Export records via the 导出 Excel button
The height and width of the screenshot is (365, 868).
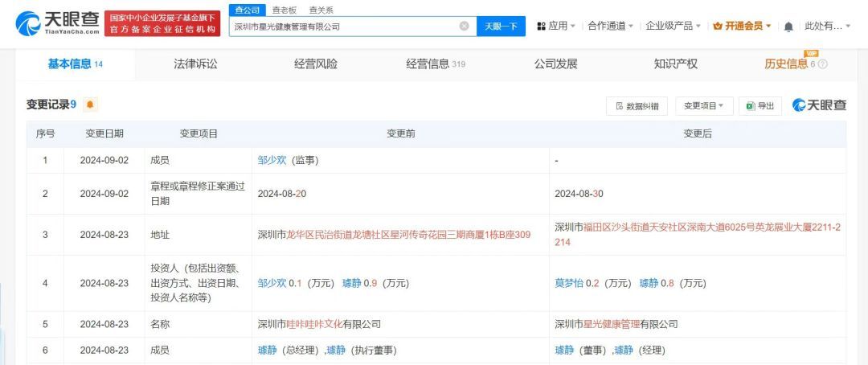[x=760, y=105]
